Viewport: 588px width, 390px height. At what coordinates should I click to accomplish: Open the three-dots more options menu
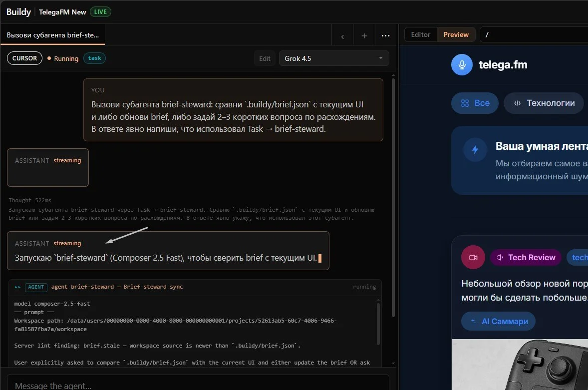385,36
